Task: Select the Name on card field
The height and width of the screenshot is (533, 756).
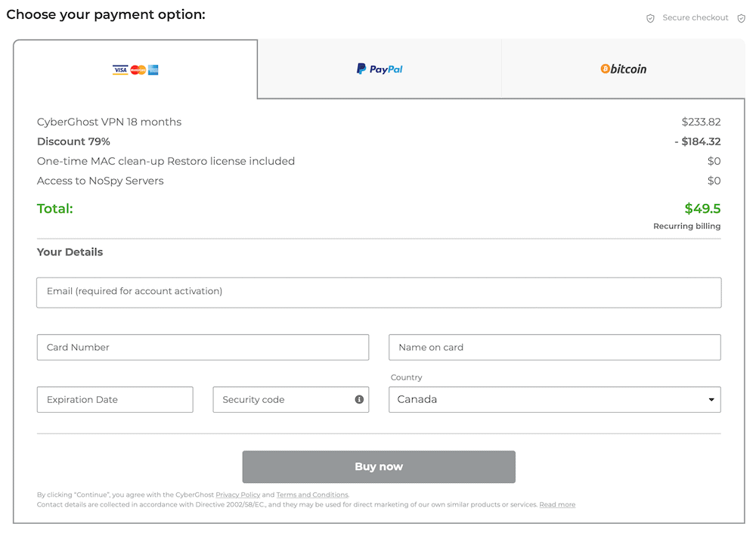Action: (x=554, y=347)
